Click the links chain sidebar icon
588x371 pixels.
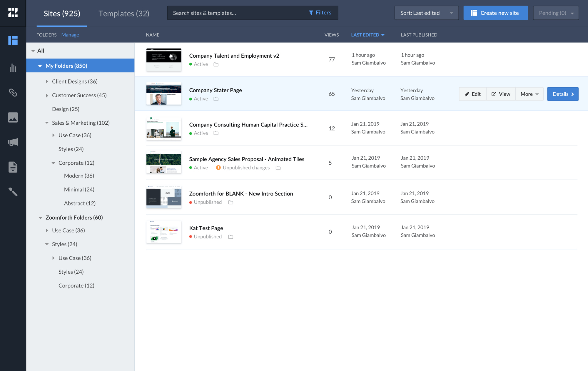click(x=13, y=93)
